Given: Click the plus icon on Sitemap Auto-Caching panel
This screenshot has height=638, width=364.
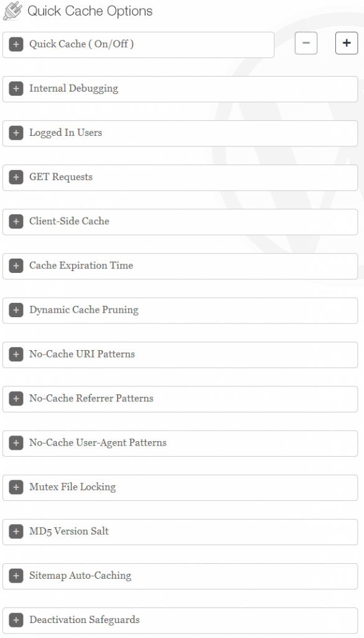Looking at the screenshot, I should tap(16, 576).
